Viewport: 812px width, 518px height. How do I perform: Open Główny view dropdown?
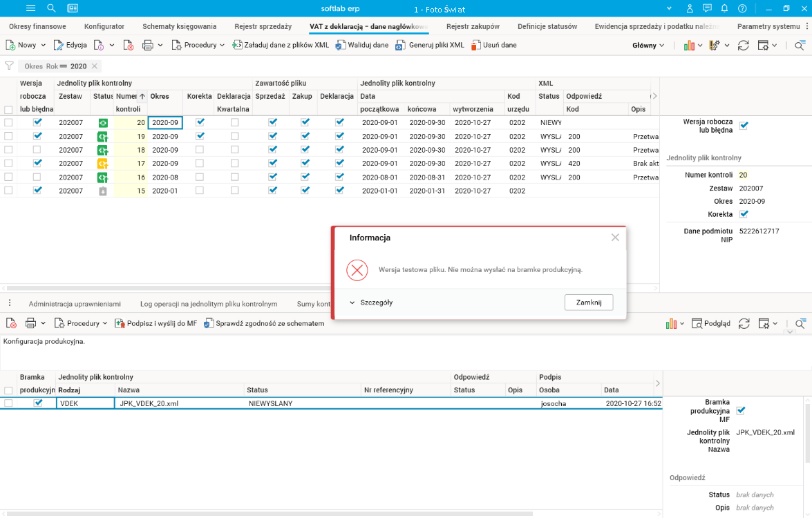pyautogui.click(x=648, y=46)
